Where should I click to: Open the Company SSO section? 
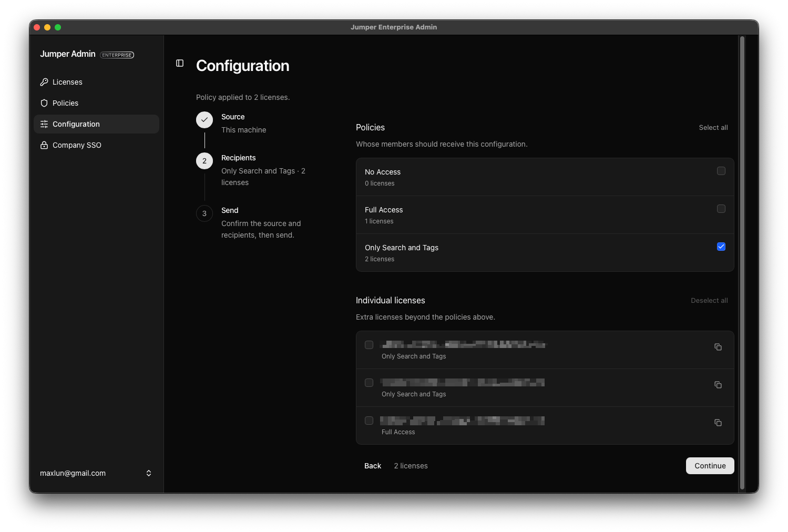[x=96, y=145]
